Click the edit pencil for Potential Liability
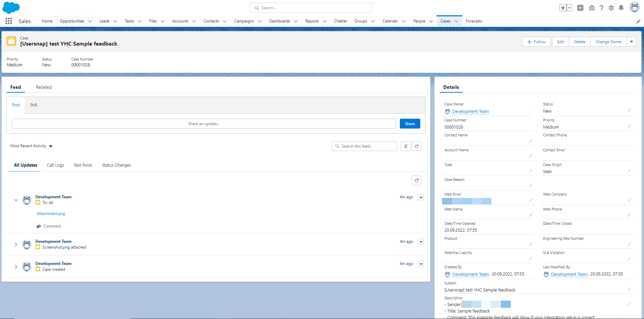The image size is (644, 319). pyautogui.click(x=531, y=259)
